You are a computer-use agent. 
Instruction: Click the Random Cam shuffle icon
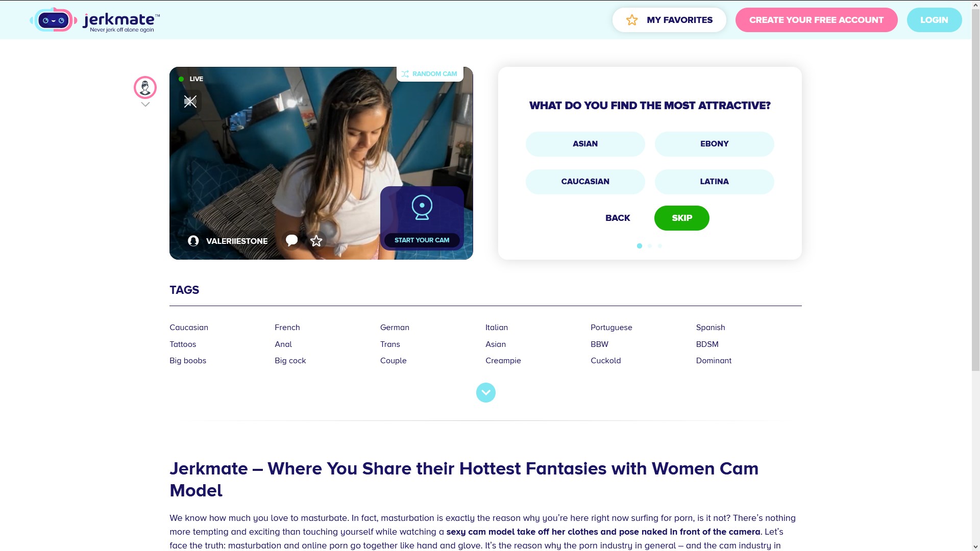click(405, 74)
